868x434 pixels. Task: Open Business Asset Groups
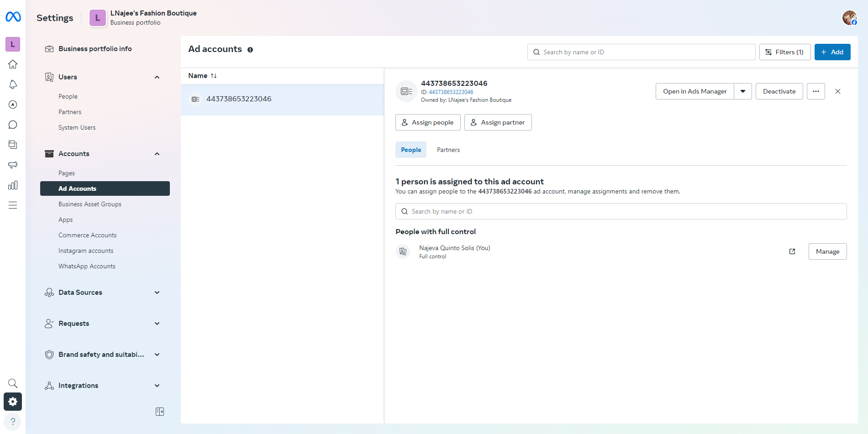(x=90, y=204)
